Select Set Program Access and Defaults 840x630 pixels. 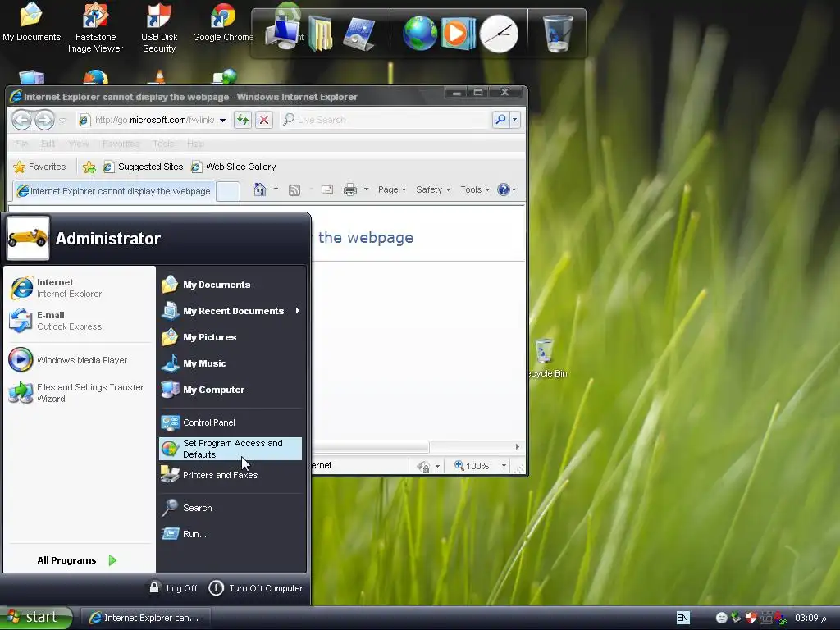tap(231, 449)
